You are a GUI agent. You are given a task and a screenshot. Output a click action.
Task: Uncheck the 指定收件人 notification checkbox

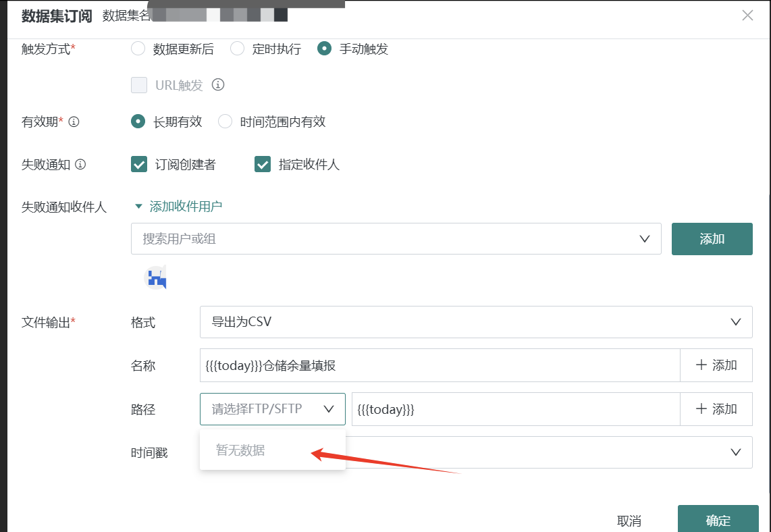tap(262, 163)
